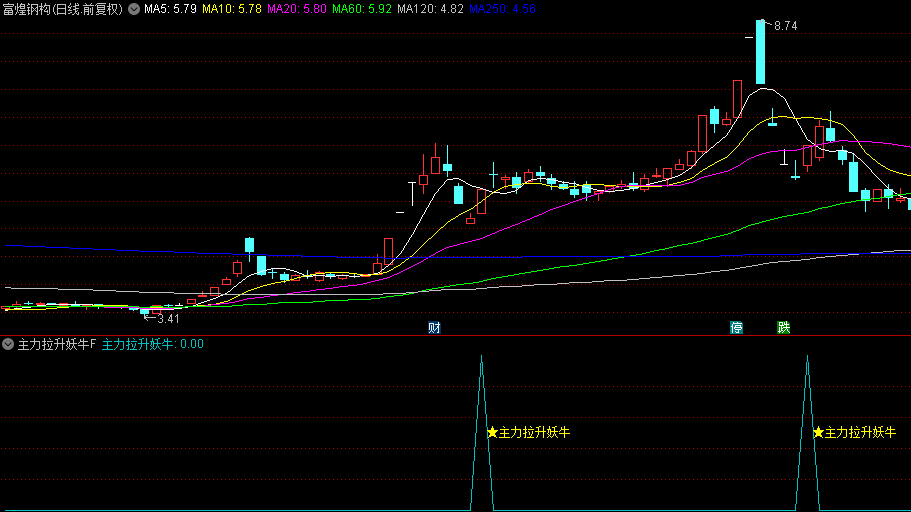Image resolution: width=911 pixels, height=512 pixels.
Task: Click the 3.41 low price arrow marker
Action: (162, 318)
